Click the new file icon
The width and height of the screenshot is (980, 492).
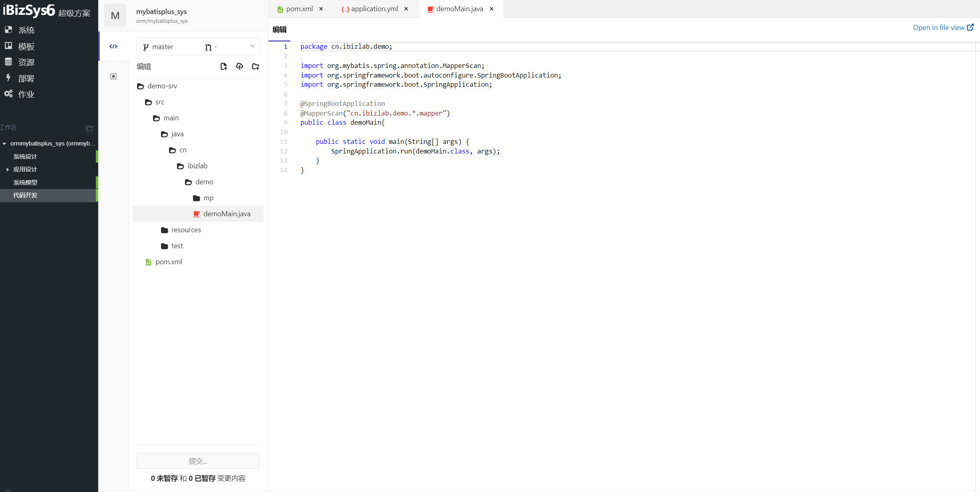click(224, 66)
